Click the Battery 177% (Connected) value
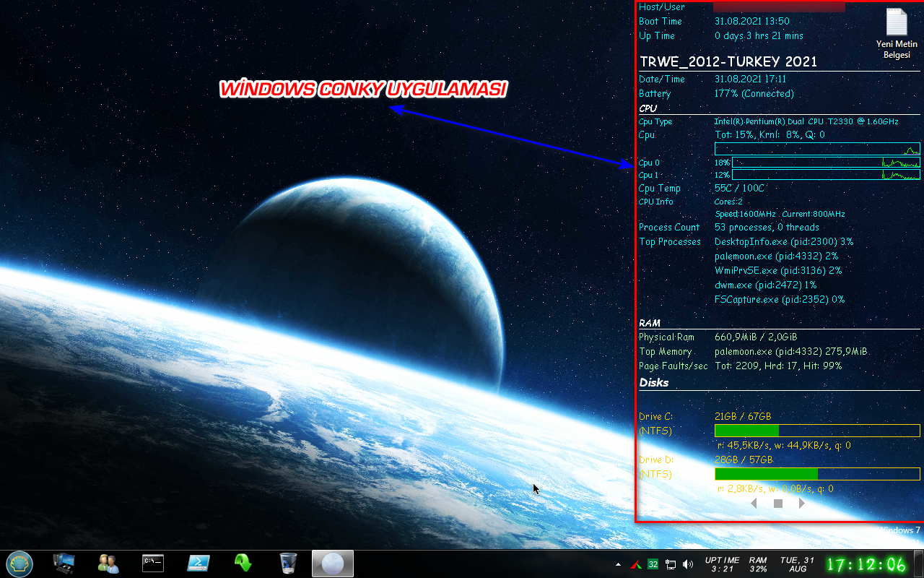The height and width of the screenshot is (578, 924). tap(754, 94)
